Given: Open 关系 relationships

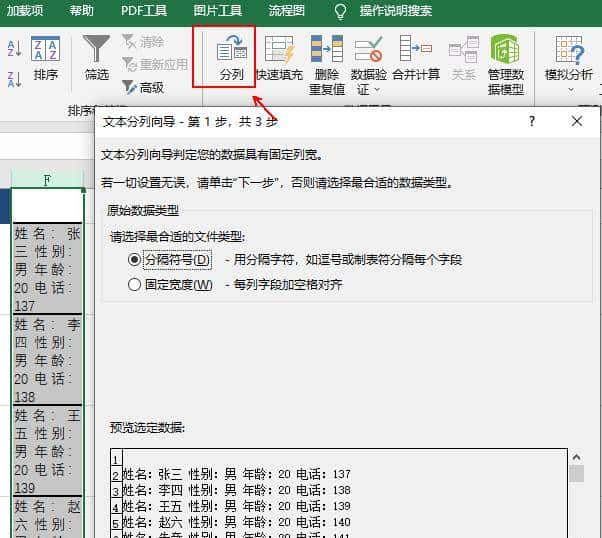Looking at the screenshot, I should click(463, 58).
